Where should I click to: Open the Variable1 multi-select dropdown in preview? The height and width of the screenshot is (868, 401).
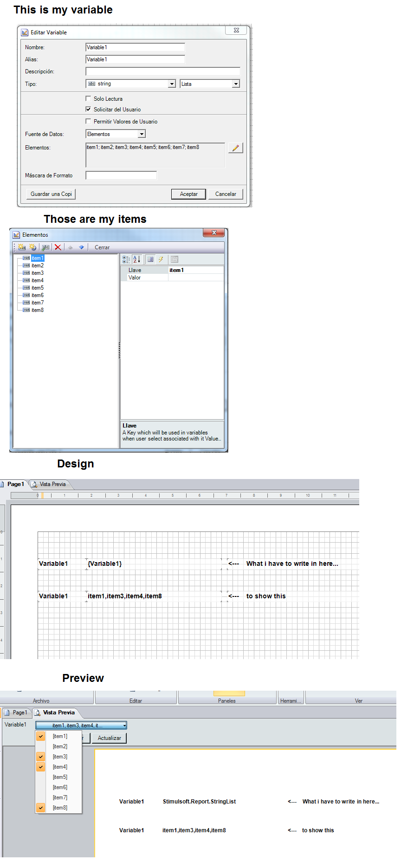coord(81,725)
